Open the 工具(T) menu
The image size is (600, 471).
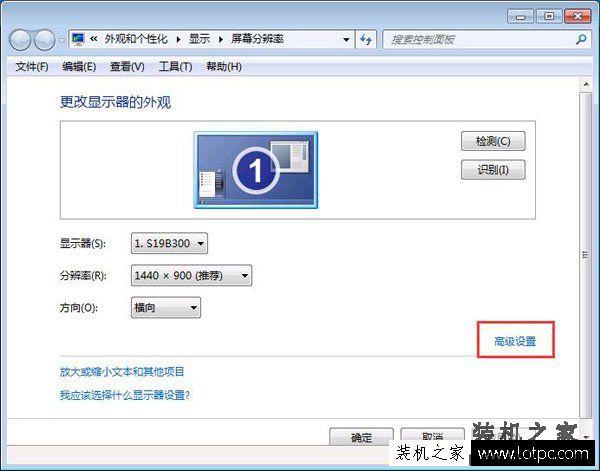click(175, 67)
